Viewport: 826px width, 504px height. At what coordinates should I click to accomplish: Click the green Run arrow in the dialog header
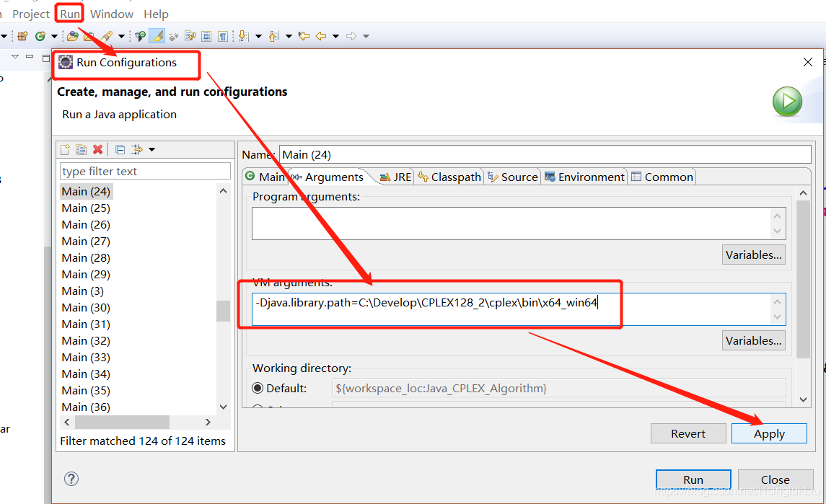point(787,102)
